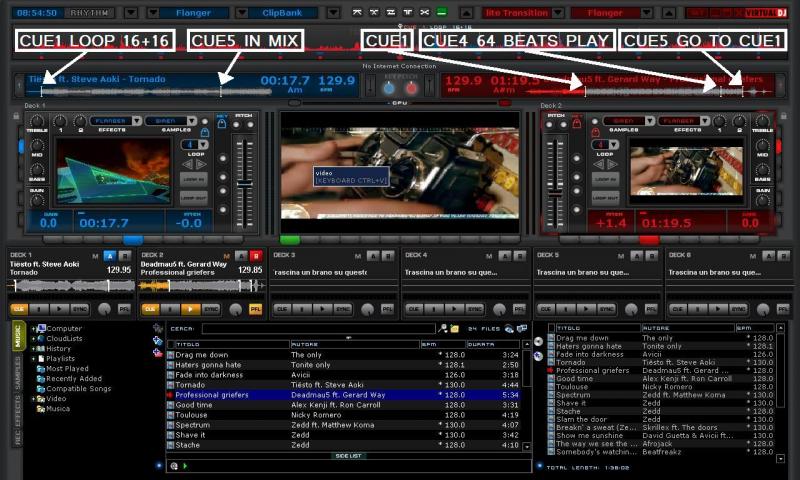Click Deck 1 LOOP IN button
This screenshot has height=480, width=800.
coord(193,180)
